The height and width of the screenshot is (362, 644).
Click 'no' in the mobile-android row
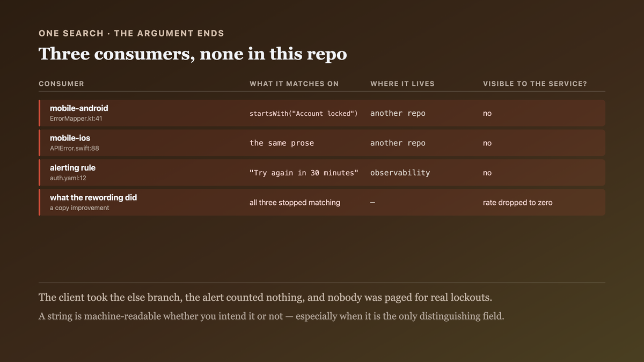[x=487, y=114]
